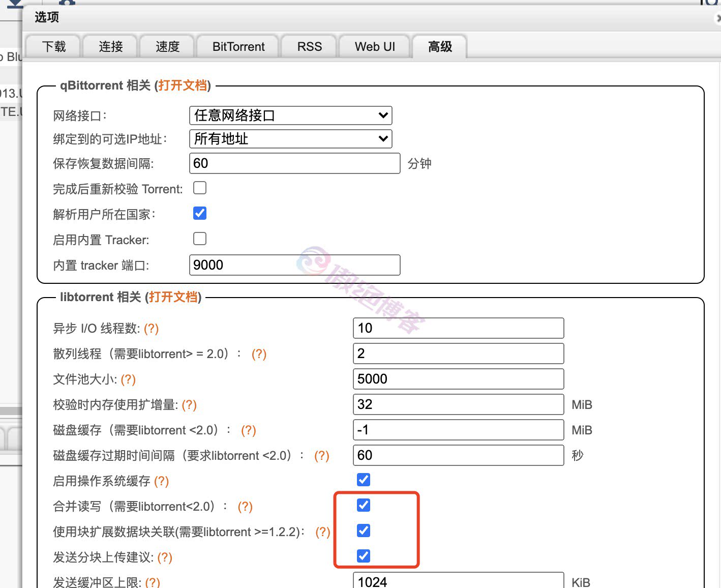
Task: Disable 发送分块上传建议 option
Action: [363, 556]
